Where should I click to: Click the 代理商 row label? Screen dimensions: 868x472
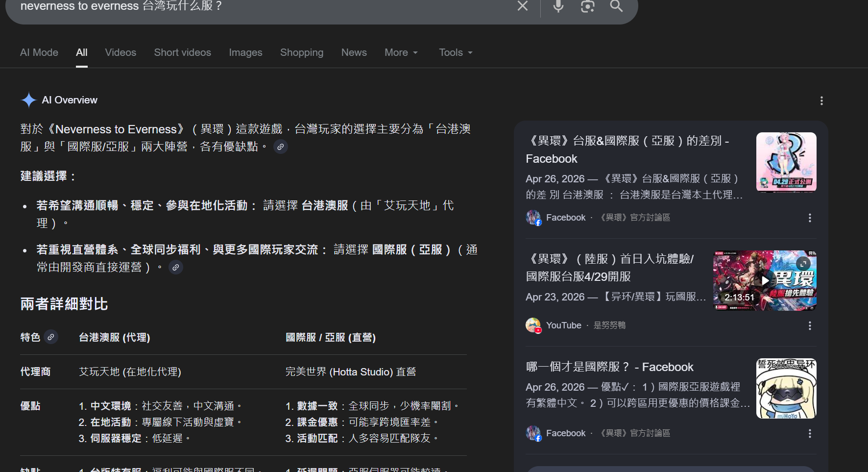pos(35,372)
